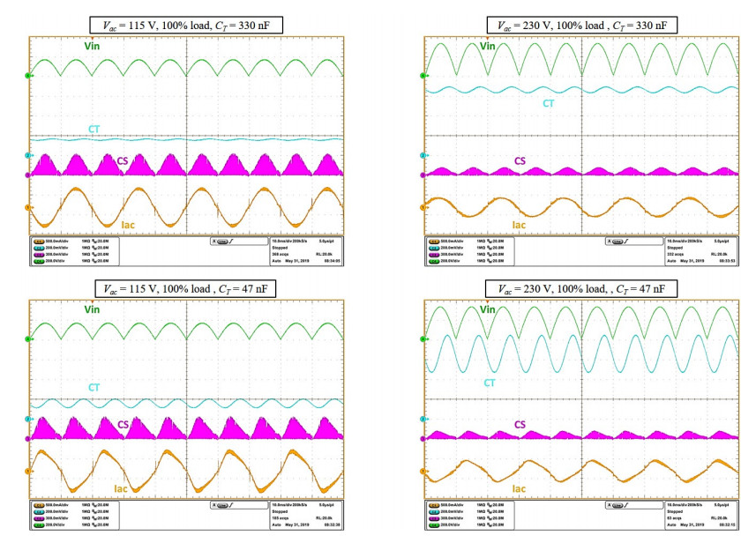Click green C4 channel badge in top-right scope

pos(434,261)
